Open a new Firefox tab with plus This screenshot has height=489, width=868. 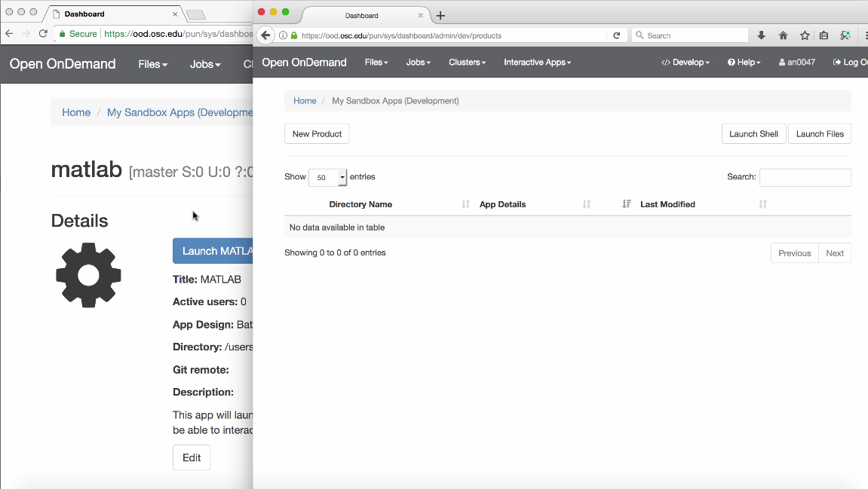441,16
